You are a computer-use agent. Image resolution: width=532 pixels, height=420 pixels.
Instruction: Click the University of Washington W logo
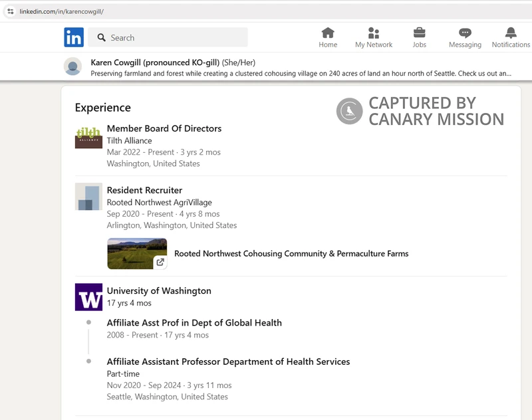88,297
